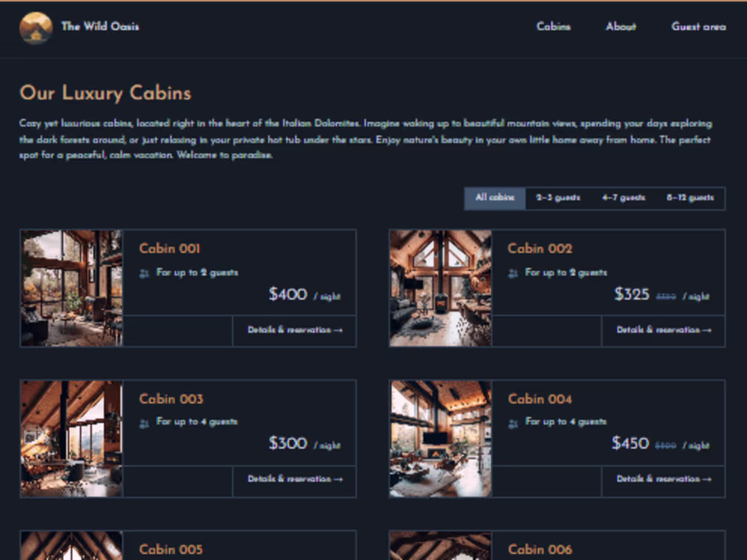
Task: Click the Cabin 004 photo thumbnail
Action: (440, 438)
